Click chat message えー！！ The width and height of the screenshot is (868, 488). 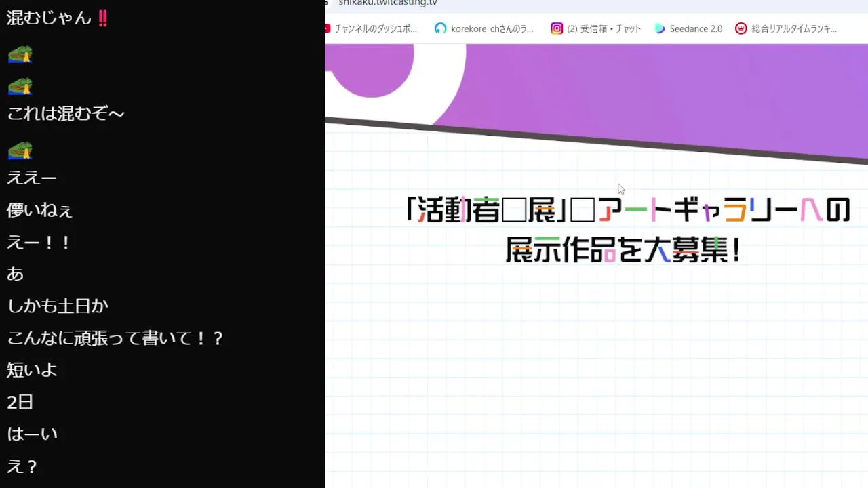[39, 242]
